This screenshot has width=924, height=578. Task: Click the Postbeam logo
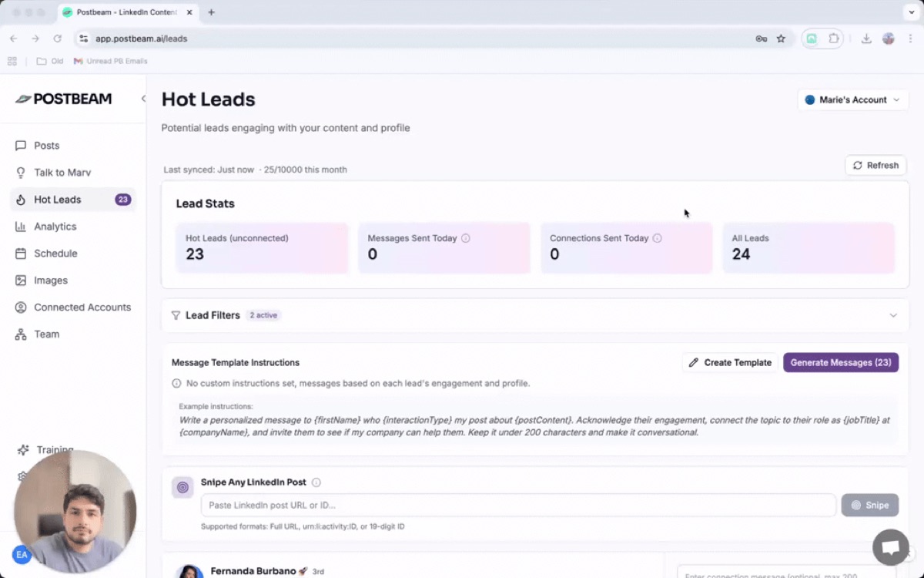pyautogui.click(x=64, y=99)
